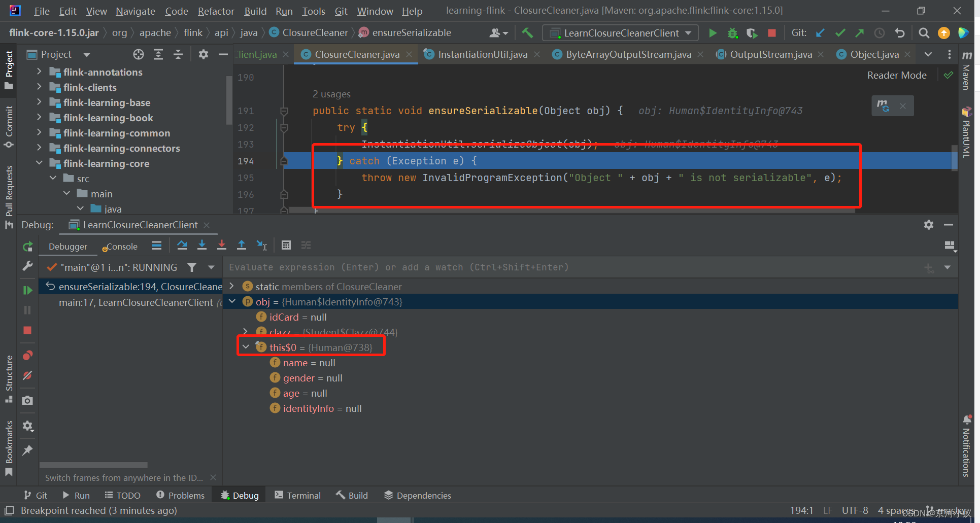Click Run to Cursor icon

(x=261, y=246)
